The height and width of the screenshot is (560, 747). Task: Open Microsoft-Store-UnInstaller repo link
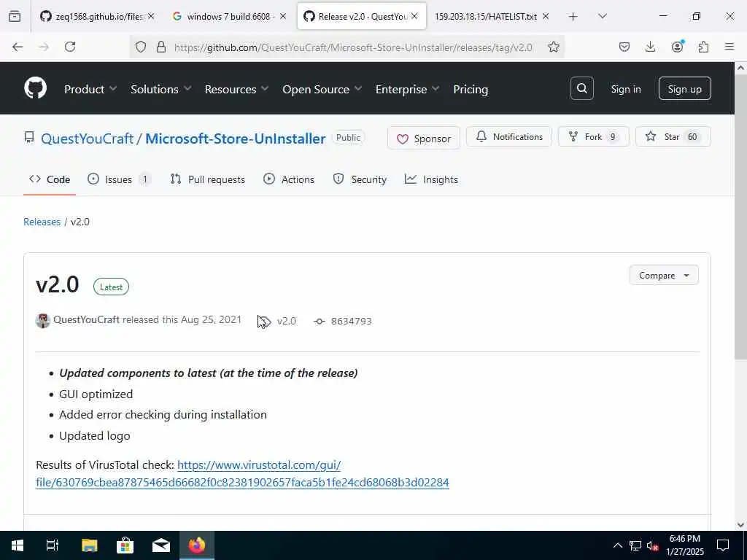236,139
